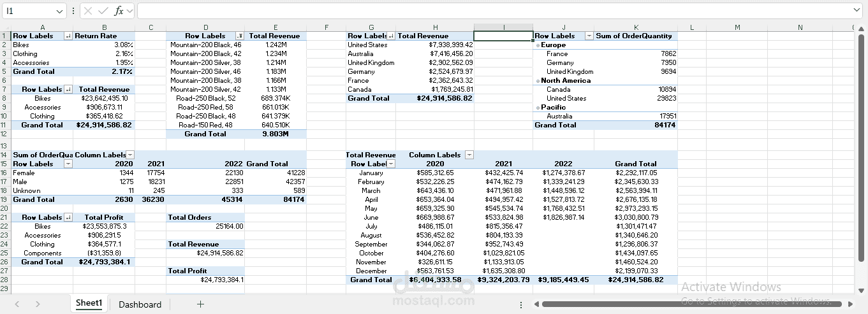
Task: Click the sheet tab bar options dots
Action: click(x=521, y=305)
